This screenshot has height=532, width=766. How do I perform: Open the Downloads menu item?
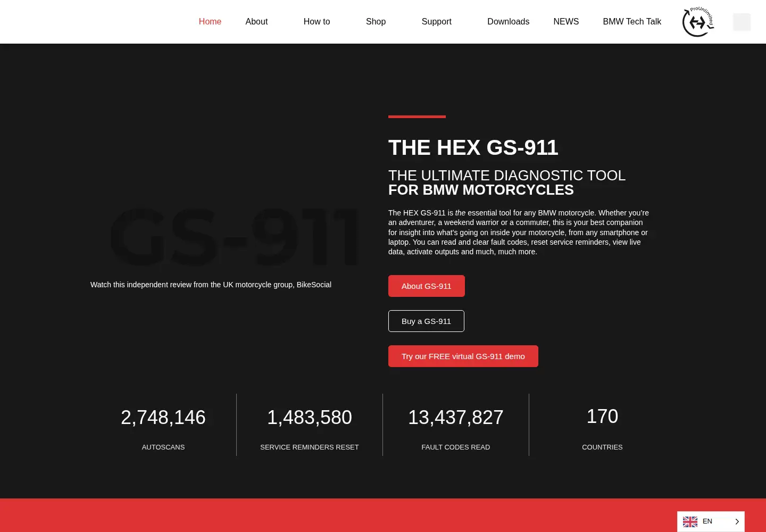click(508, 22)
